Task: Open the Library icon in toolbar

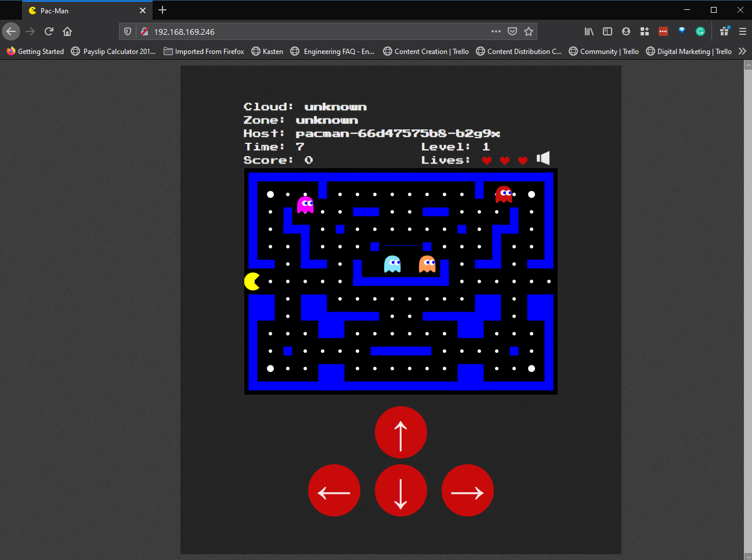Action: [x=589, y=31]
